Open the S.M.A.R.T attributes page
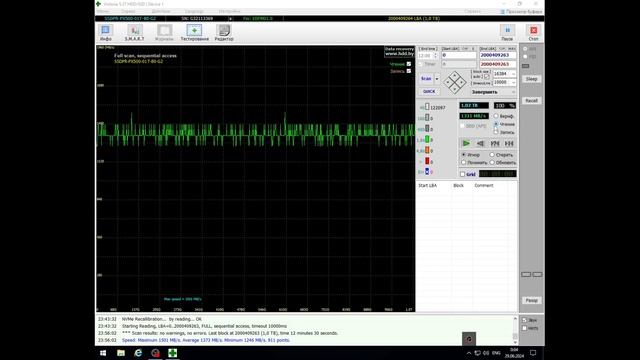 coord(134,32)
